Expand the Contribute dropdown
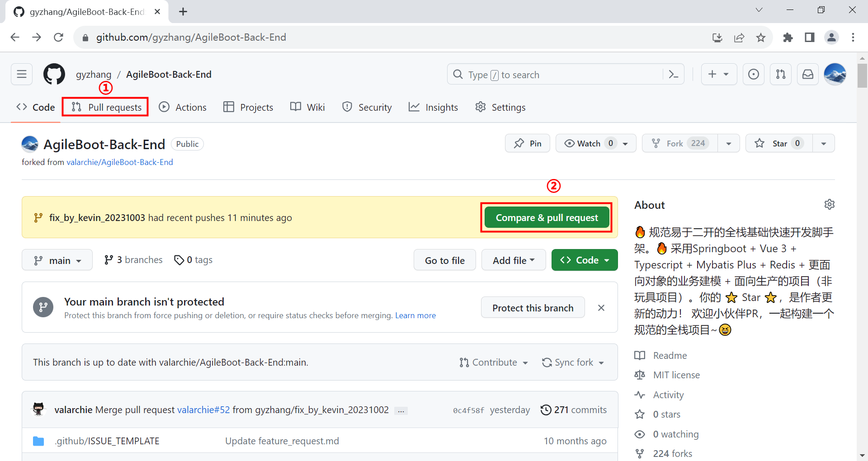Viewport: 868px width, 461px height. pyautogui.click(x=494, y=362)
